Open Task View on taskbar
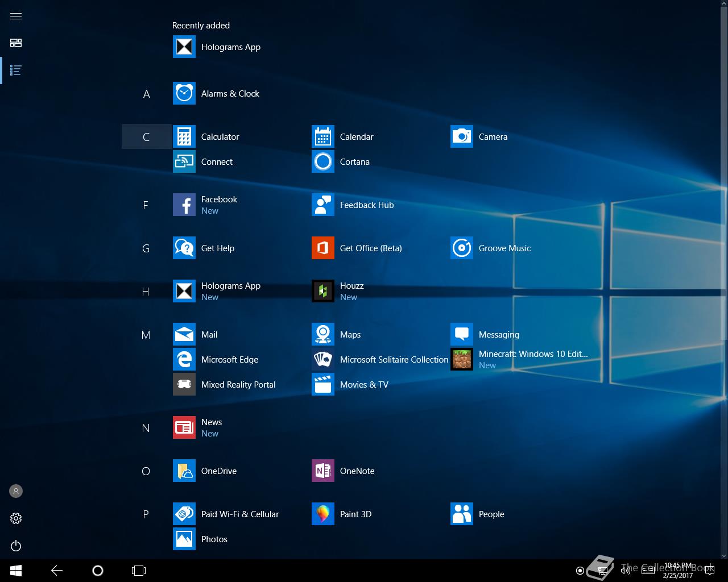Image resolution: width=728 pixels, height=582 pixels. coord(139,571)
